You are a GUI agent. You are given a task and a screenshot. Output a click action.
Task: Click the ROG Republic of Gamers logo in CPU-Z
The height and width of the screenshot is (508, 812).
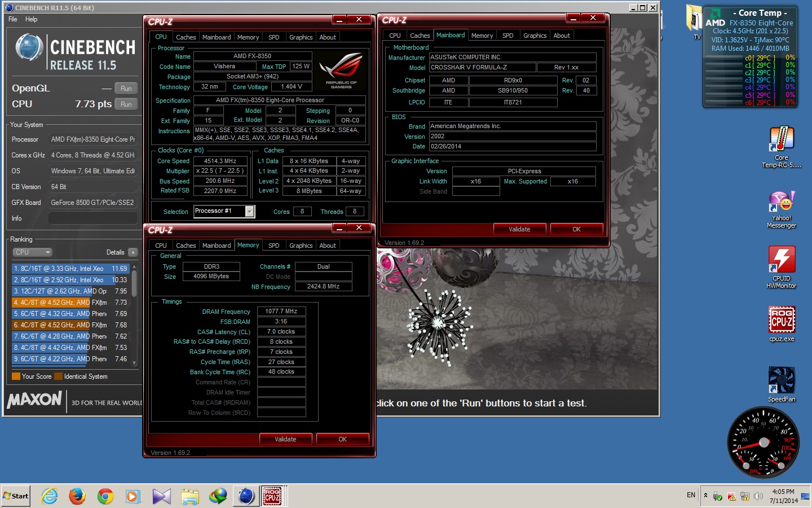point(341,71)
